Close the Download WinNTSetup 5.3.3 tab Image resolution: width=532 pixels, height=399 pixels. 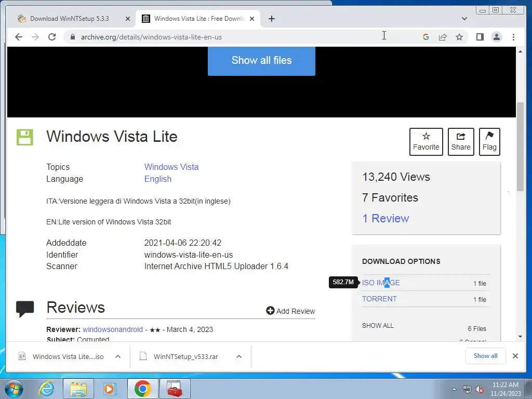[128, 19]
